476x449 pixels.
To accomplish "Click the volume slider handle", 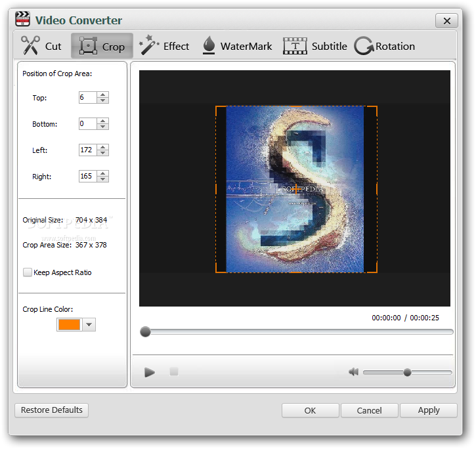I will pos(407,372).
